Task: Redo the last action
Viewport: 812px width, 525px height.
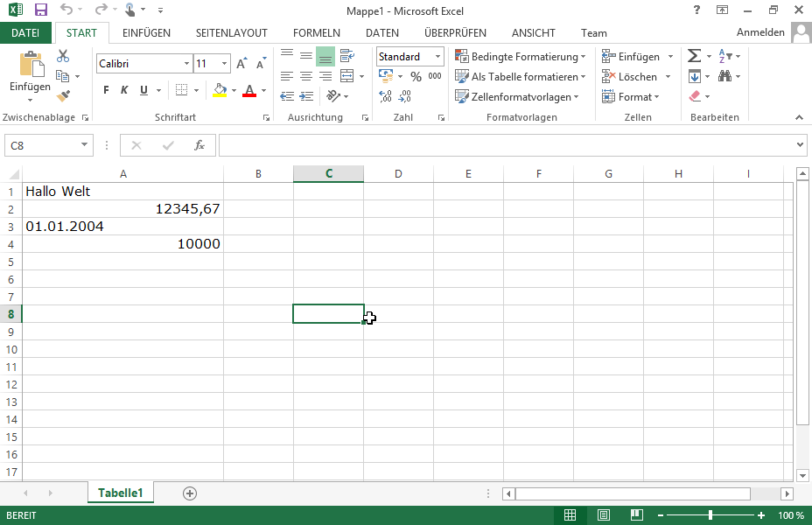Action: click(x=101, y=9)
